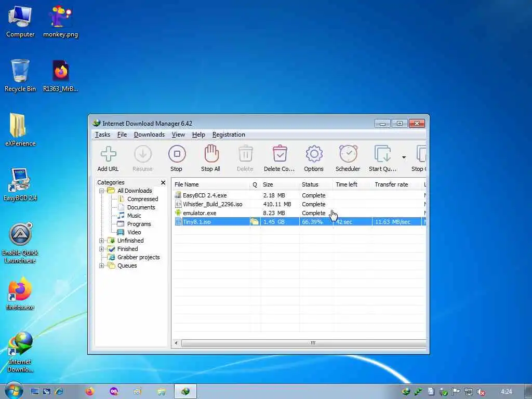Open the Scheduler clock icon

(x=348, y=158)
